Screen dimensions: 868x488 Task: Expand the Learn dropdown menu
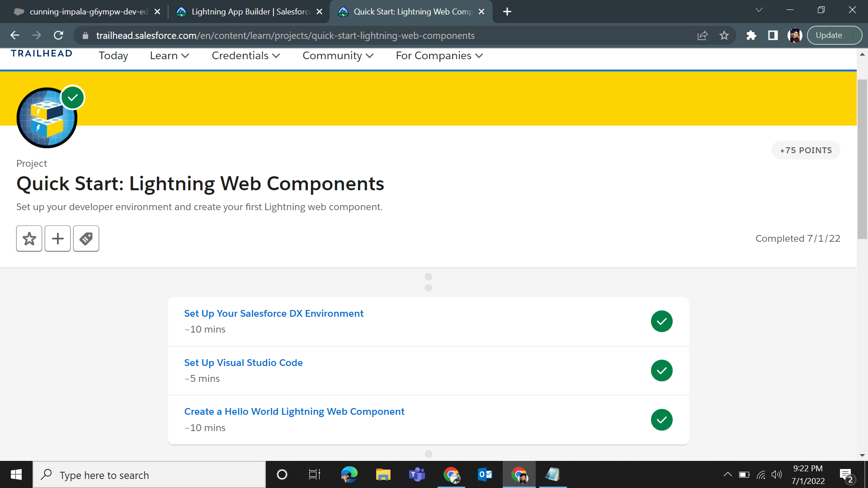pos(170,56)
